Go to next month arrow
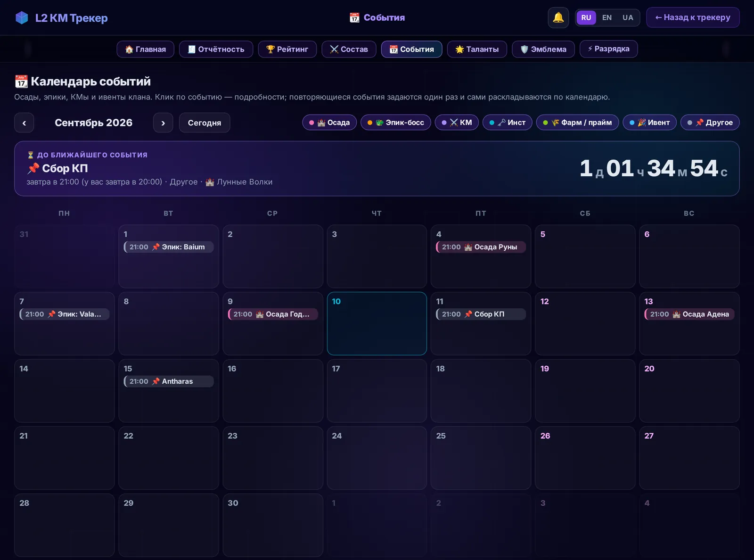This screenshot has height=560, width=754. point(163,123)
